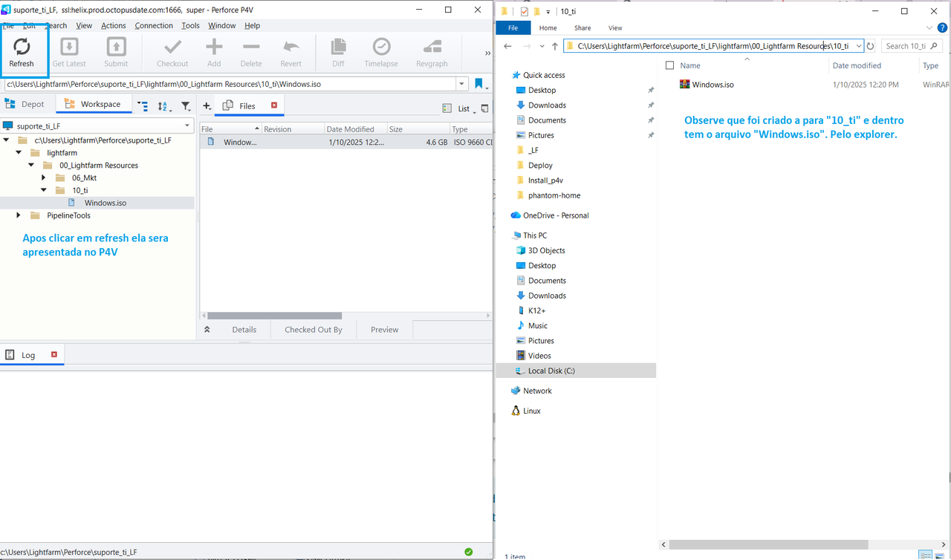Image resolution: width=951 pixels, height=560 pixels.
Task: Show more P4V toolbar items via overflow chevron
Action: pos(487,53)
